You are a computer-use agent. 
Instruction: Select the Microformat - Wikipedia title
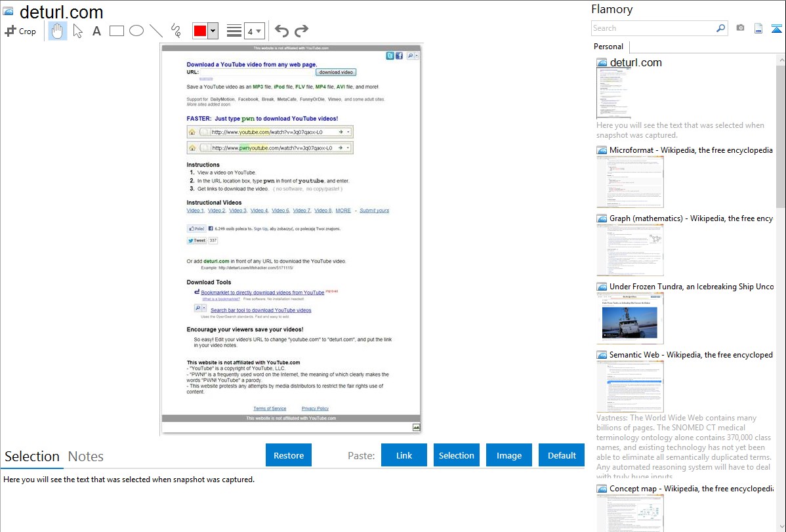[x=691, y=150]
